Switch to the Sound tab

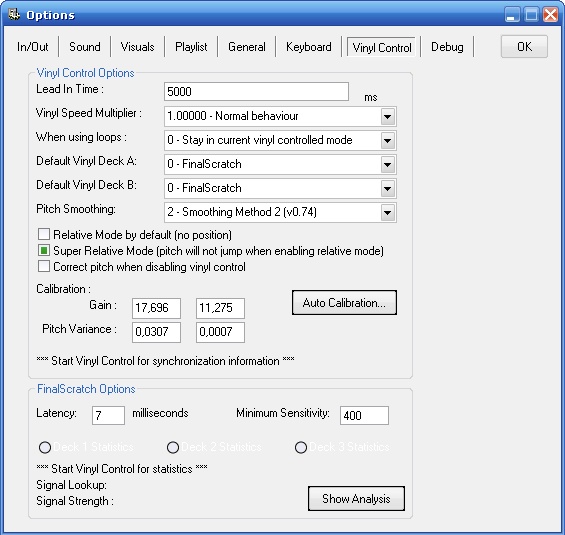pos(85,47)
